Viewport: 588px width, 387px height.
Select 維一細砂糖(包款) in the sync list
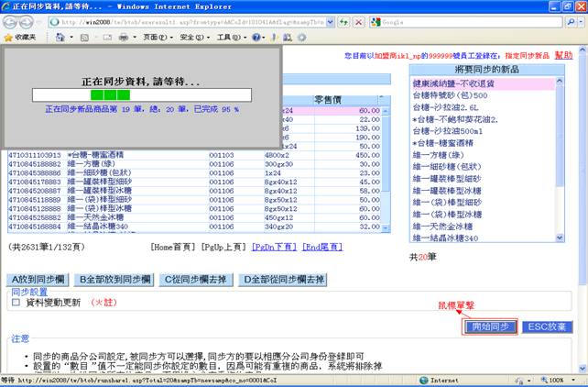(446, 167)
